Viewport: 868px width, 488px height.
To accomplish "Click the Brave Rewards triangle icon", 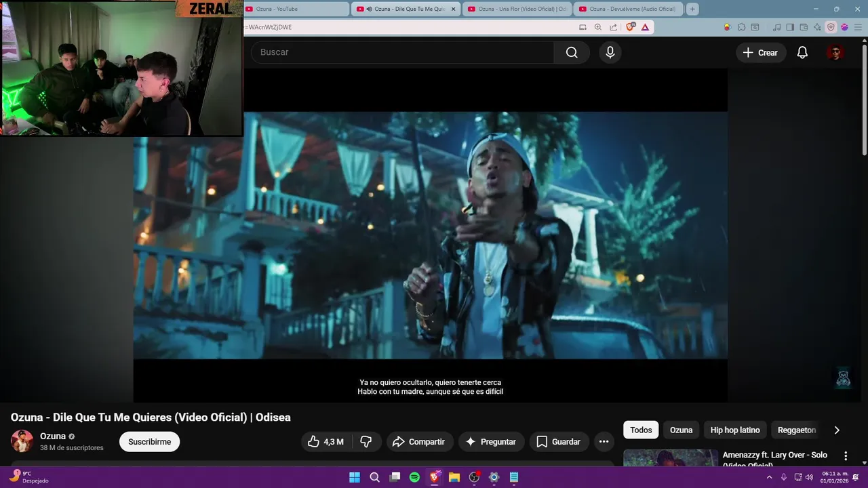I will click(645, 27).
